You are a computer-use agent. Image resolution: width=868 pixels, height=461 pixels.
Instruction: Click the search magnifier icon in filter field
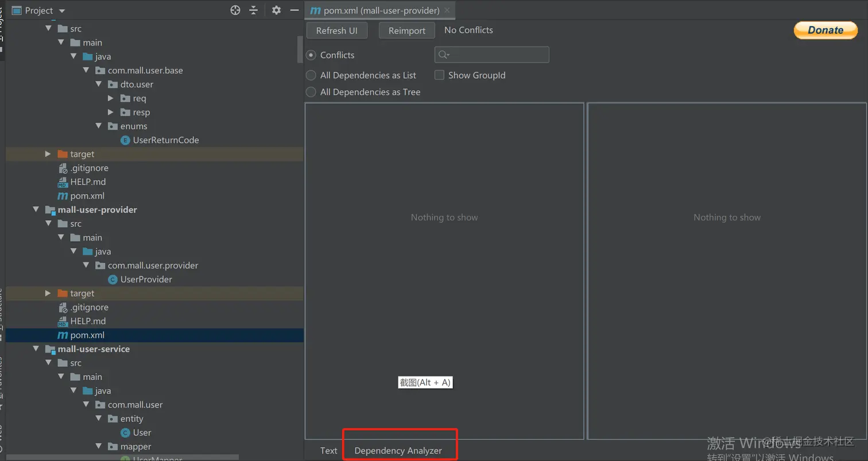443,55
